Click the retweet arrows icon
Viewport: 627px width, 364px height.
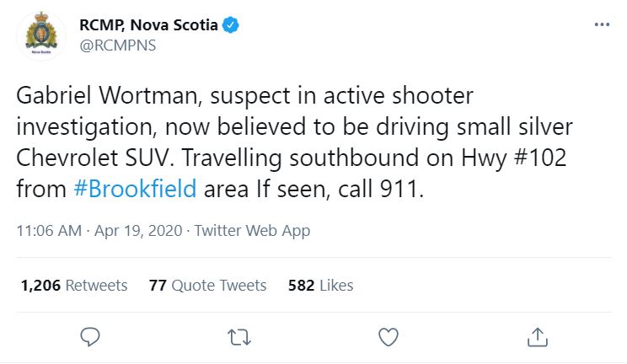(239, 337)
